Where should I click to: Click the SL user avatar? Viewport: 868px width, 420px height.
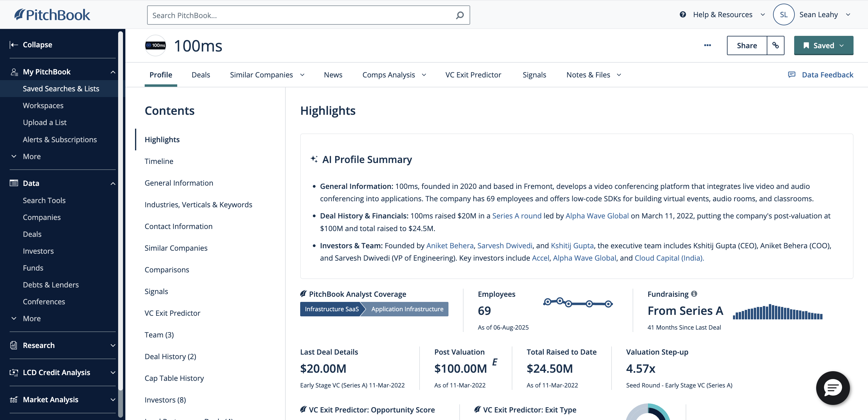pyautogui.click(x=783, y=14)
